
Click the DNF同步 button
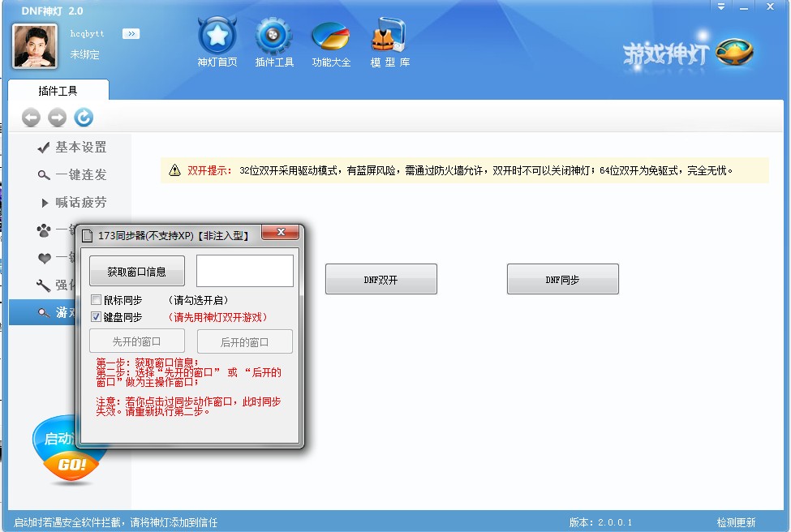coord(562,279)
